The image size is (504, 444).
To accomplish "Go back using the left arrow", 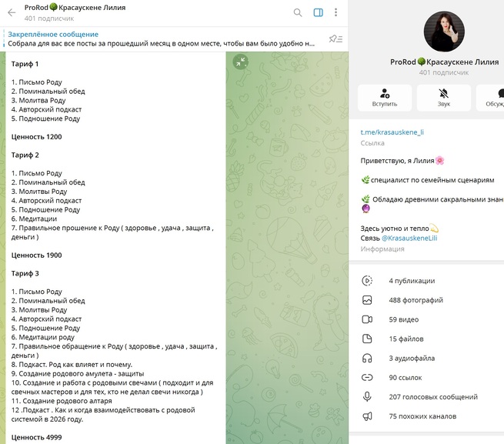I will (x=12, y=12).
